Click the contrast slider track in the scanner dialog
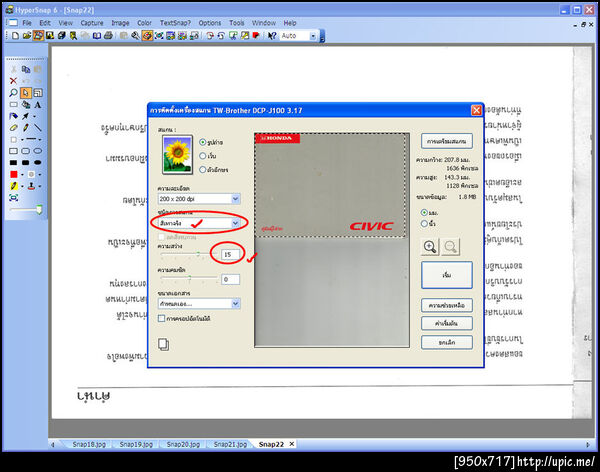The image size is (600, 472). [x=188, y=277]
